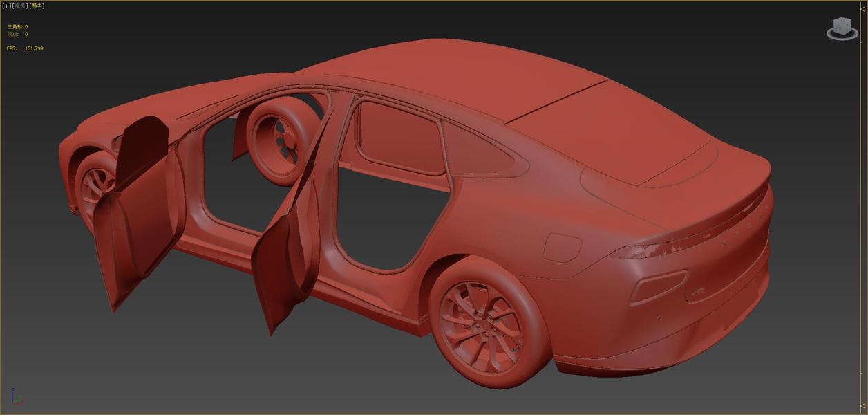Screen dimensions: 868x415
Task: Open the 粘土 clay shading menu
Action: coord(37,6)
